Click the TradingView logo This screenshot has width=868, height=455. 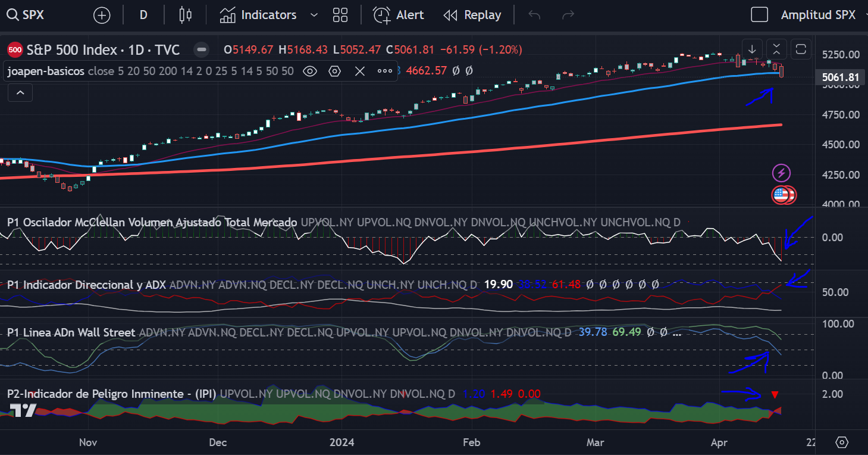(x=23, y=410)
